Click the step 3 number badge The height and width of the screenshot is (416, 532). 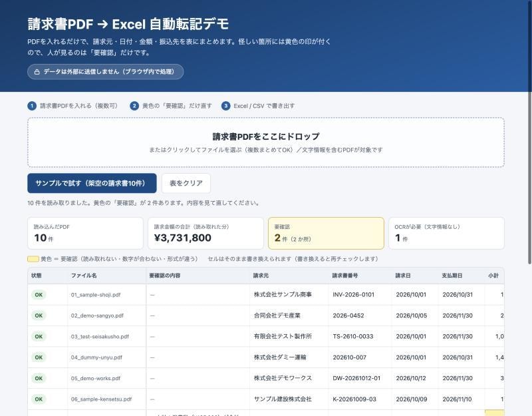[225, 106]
